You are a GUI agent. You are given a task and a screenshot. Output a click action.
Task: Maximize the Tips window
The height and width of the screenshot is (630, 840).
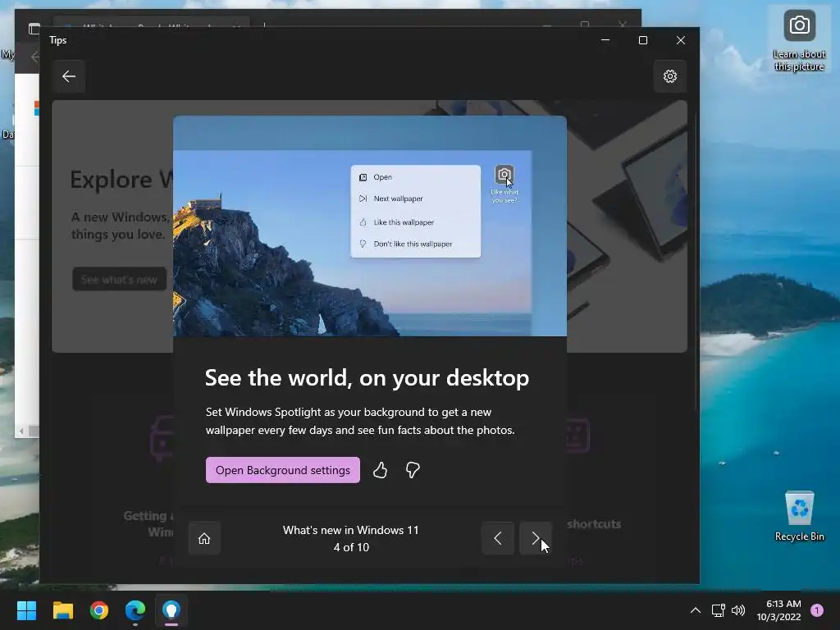point(643,40)
